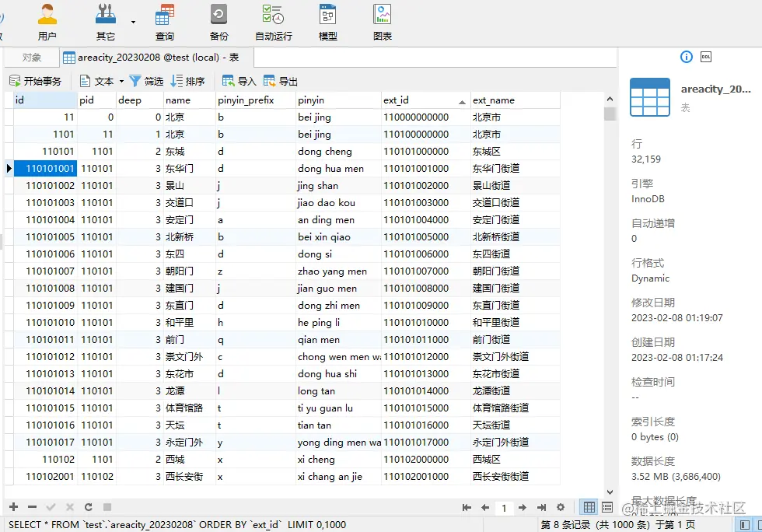Switch to form view
This screenshot has height=532, width=762.
coord(607,508)
